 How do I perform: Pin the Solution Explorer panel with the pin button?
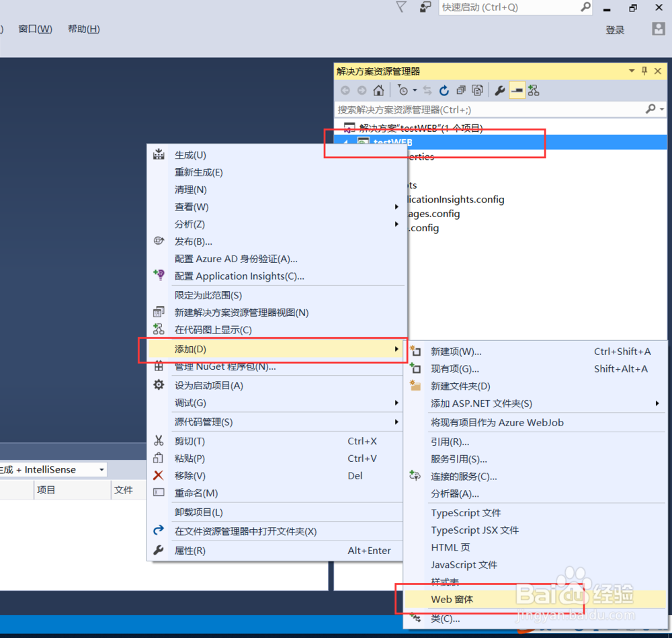coord(644,70)
